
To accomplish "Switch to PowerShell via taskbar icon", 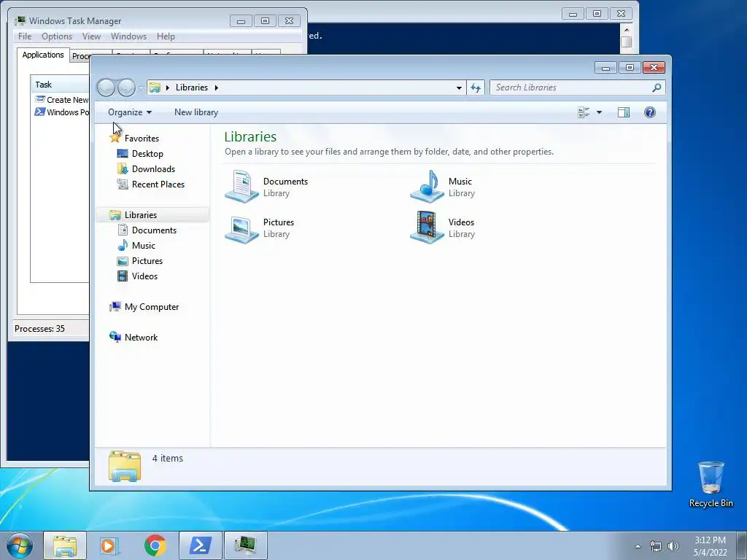I will 200,545.
